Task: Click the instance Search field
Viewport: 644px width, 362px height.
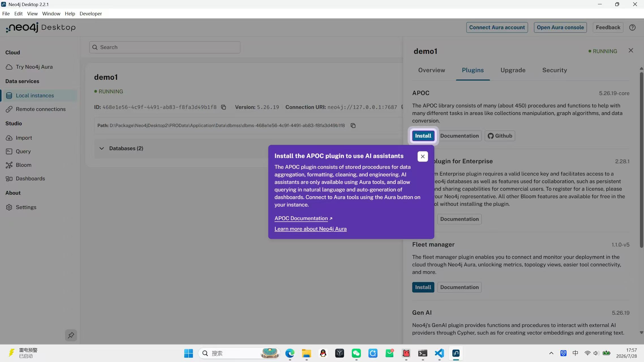Action: 165,47
